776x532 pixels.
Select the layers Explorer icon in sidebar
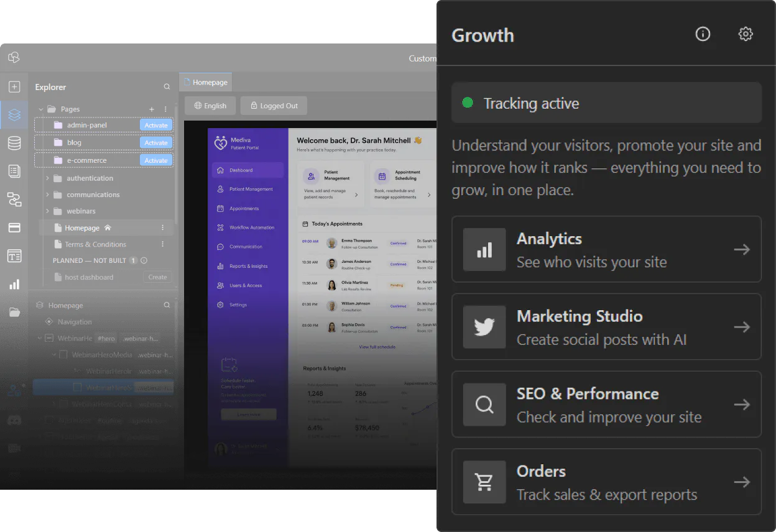click(14, 115)
